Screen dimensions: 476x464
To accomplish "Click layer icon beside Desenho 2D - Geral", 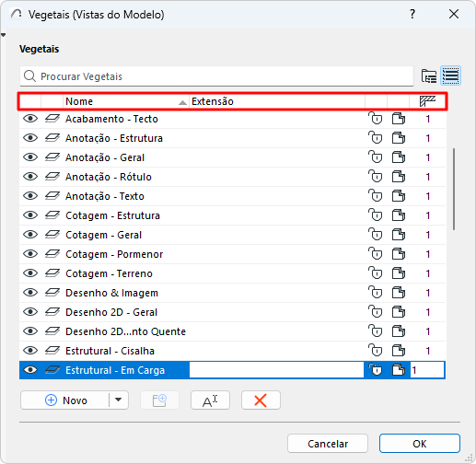I will 52,312.
